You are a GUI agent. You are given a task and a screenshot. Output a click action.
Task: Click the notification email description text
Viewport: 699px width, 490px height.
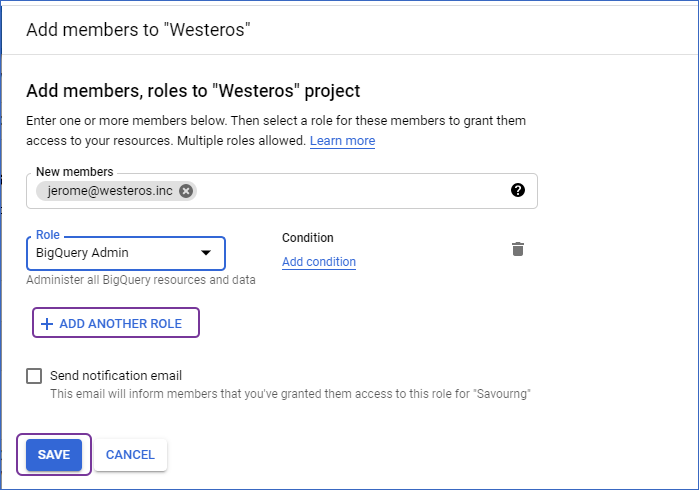(290, 394)
